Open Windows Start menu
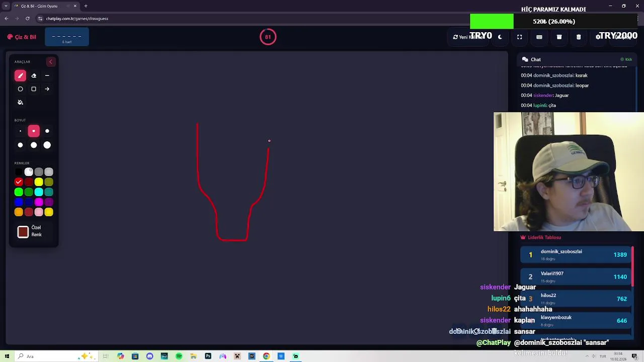Image resolution: width=644 pixels, height=362 pixels. point(7,356)
